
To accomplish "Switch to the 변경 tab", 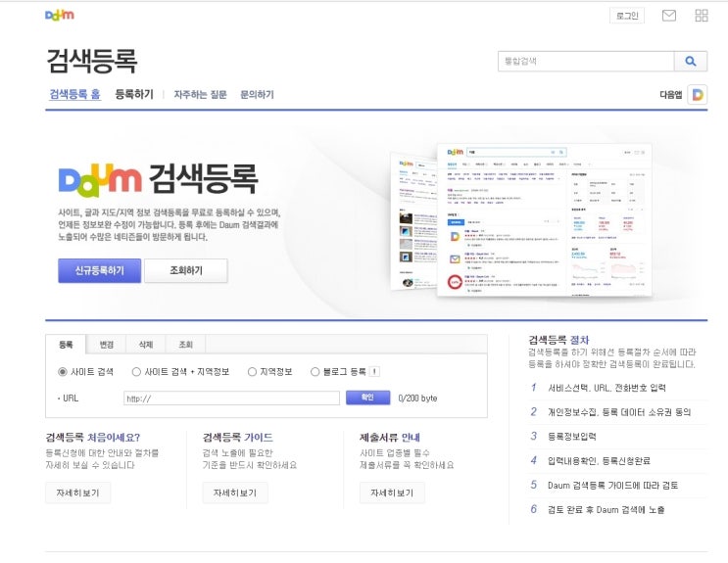I will (107, 345).
